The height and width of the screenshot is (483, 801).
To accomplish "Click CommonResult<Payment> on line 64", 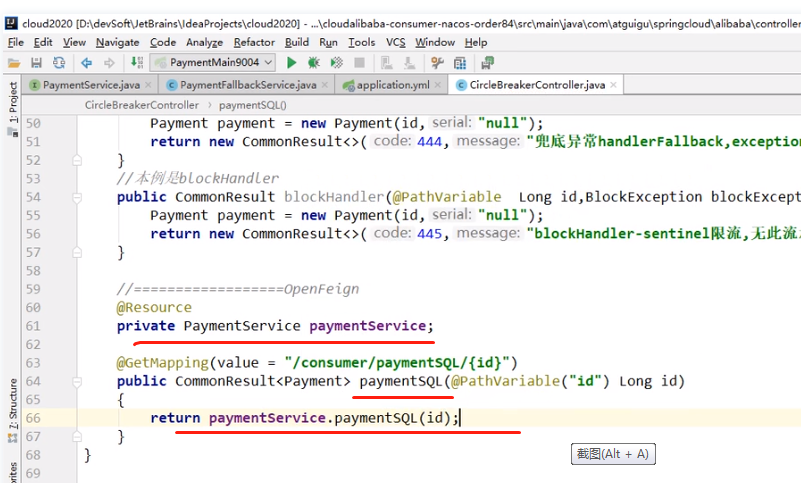I will 263,381.
